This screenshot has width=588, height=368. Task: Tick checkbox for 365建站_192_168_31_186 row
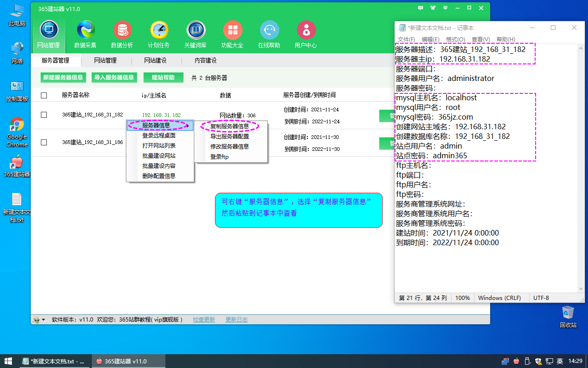pyautogui.click(x=44, y=142)
